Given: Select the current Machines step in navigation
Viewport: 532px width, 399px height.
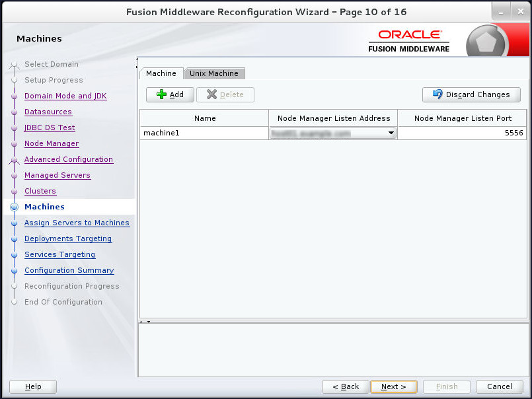Looking at the screenshot, I should click(x=44, y=207).
